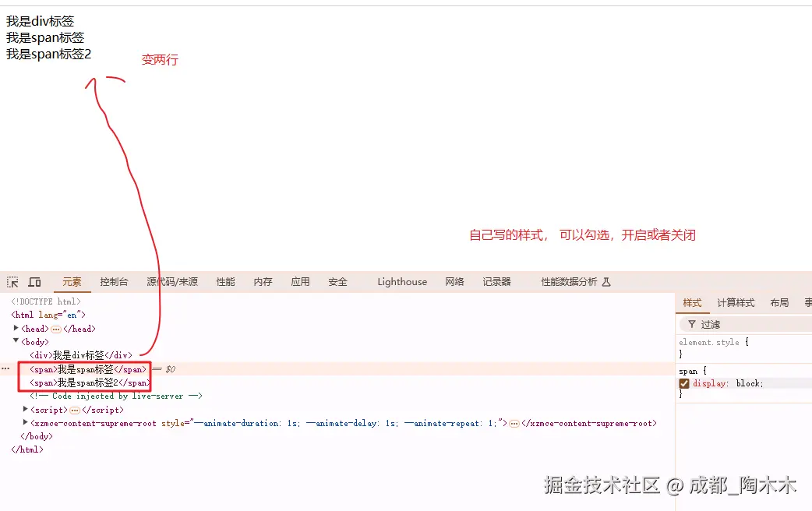Screen dimensions: 812x511
Task: Click the span selector in styles
Action: tap(688, 372)
